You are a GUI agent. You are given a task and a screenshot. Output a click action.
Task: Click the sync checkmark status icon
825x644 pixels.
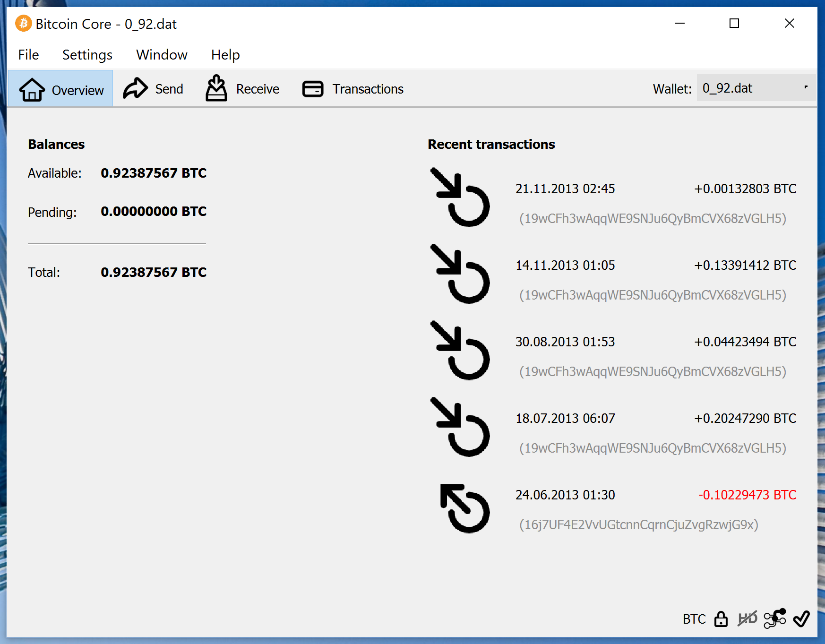click(801, 618)
